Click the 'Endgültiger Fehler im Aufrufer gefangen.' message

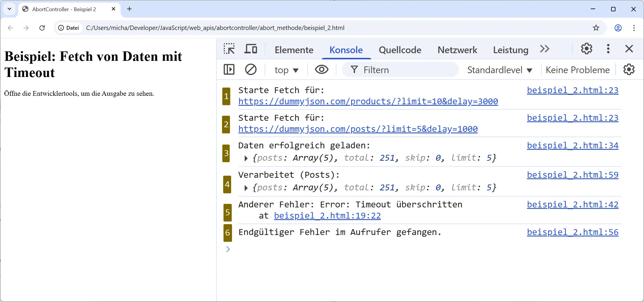(x=340, y=232)
